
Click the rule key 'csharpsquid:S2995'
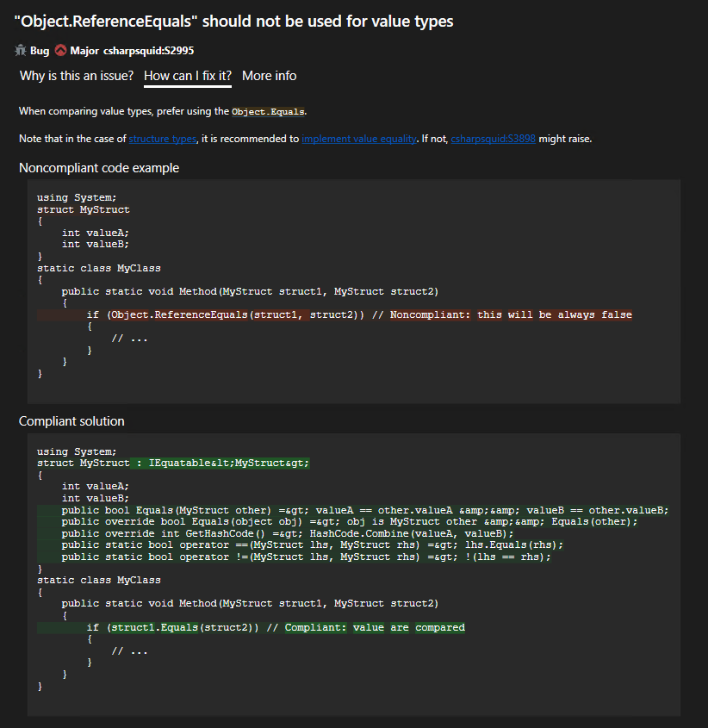(148, 51)
